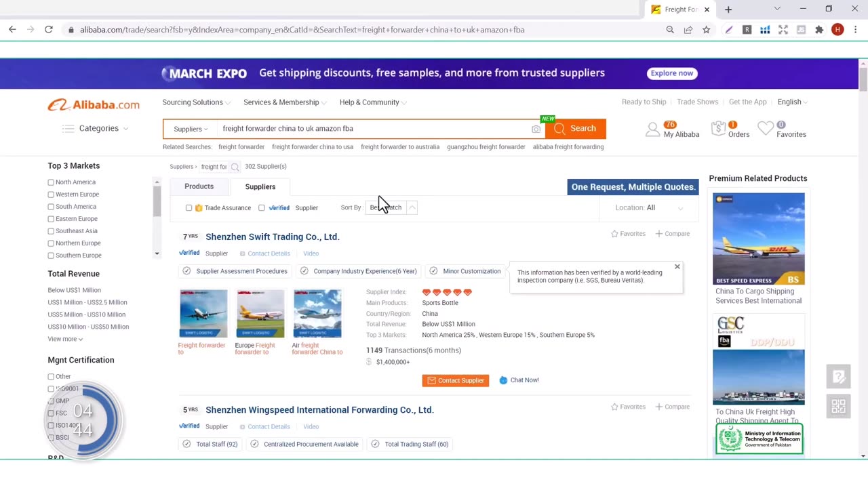Check the Western Europe market box
The width and height of the screenshot is (868, 488).
[51, 195]
